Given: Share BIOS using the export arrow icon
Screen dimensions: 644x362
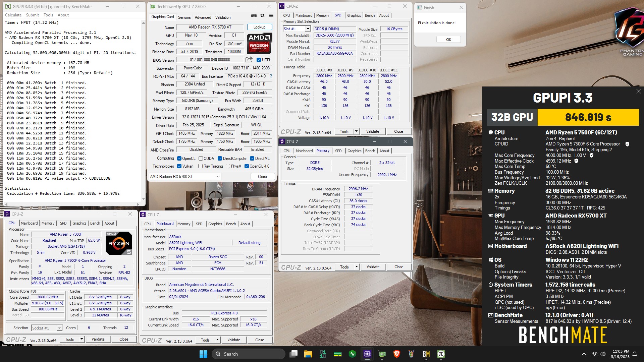Looking at the screenshot, I should tap(249, 60).
